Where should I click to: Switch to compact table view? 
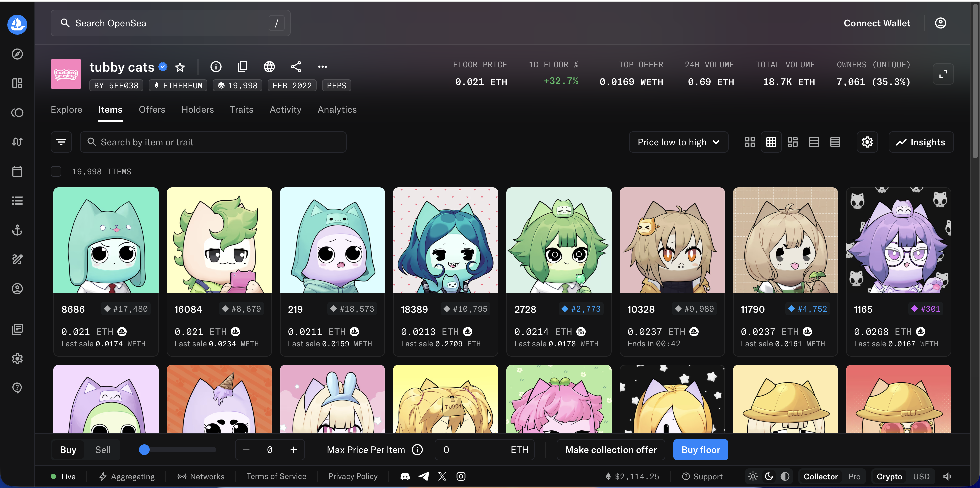coord(835,142)
